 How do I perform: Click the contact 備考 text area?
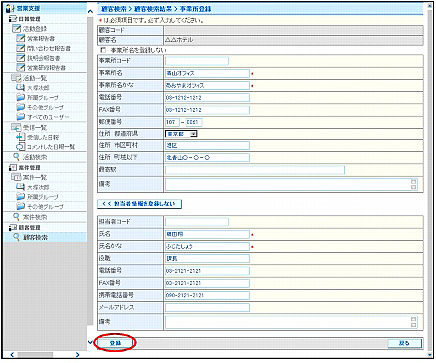(x=291, y=322)
